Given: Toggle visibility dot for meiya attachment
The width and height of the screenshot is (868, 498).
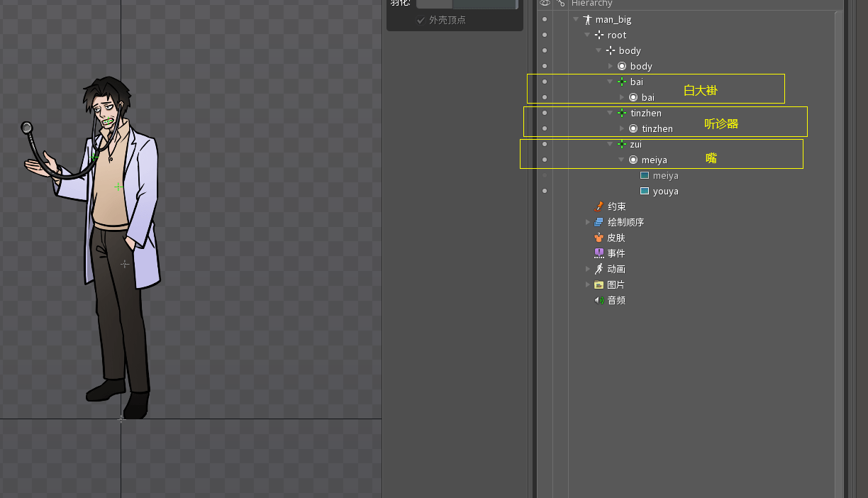Looking at the screenshot, I should click(x=545, y=176).
